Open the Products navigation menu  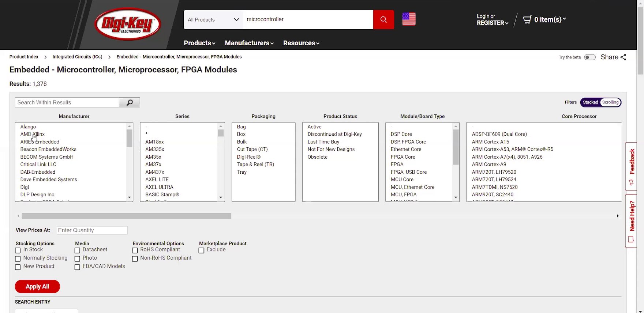click(199, 43)
